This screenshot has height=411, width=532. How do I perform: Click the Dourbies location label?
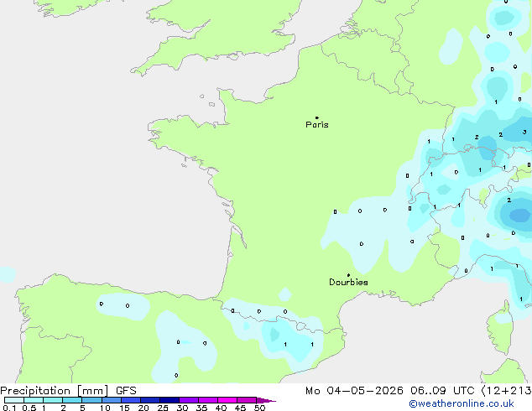(348, 282)
